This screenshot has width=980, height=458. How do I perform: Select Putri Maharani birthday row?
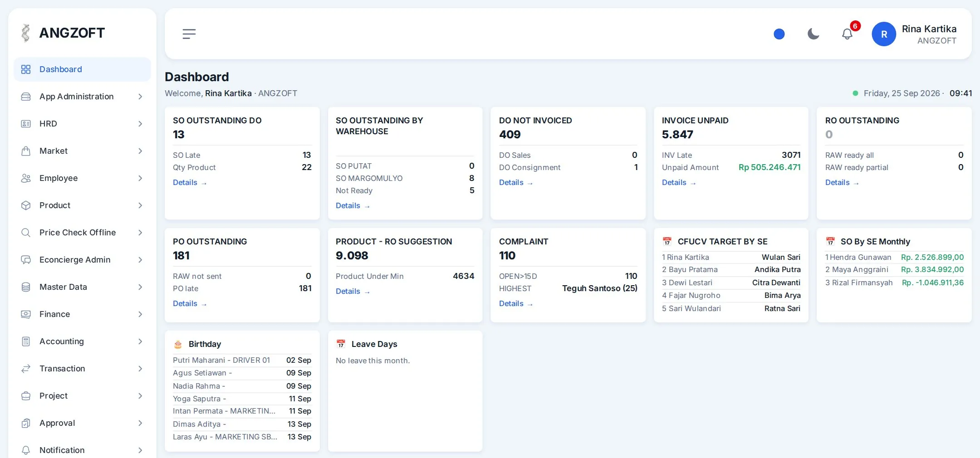pyautogui.click(x=242, y=360)
